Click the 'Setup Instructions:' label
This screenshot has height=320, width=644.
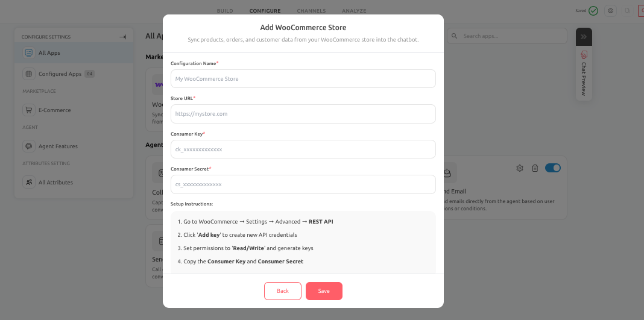(x=192, y=204)
